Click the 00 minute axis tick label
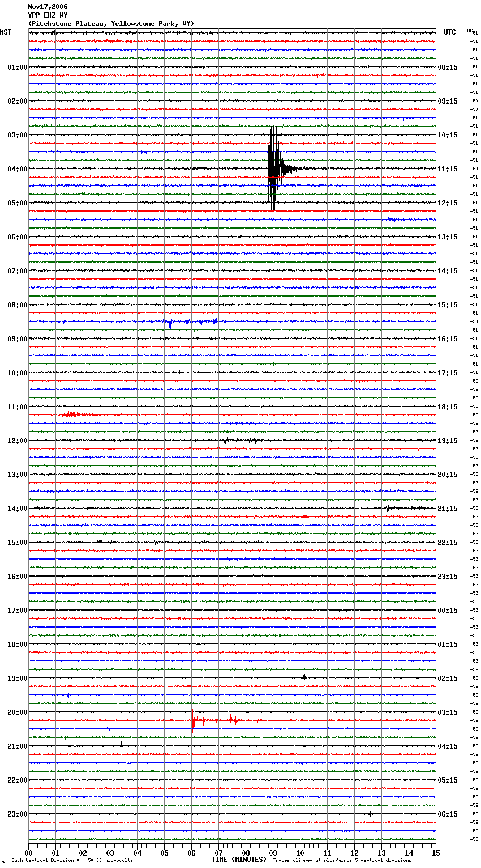The image size is (481, 868). (x=29, y=853)
